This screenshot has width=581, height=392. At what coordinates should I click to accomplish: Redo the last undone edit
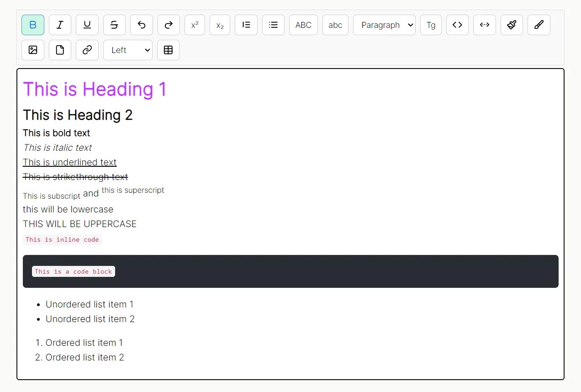coord(169,25)
